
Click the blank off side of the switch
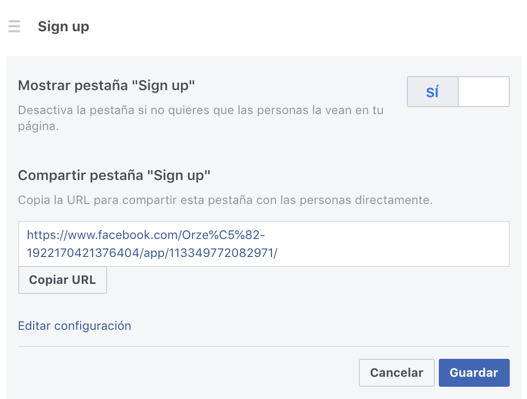pyautogui.click(x=484, y=91)
